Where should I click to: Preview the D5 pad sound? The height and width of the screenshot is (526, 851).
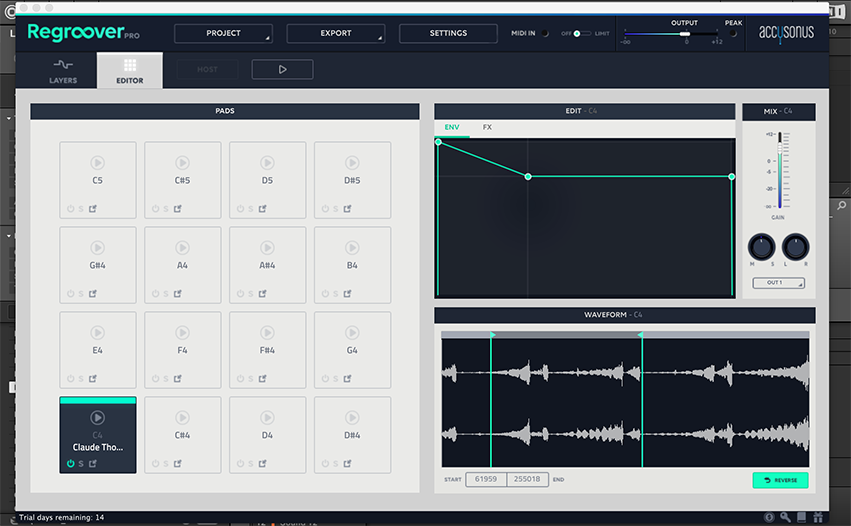pyautogui.click(x=267, y=162)
